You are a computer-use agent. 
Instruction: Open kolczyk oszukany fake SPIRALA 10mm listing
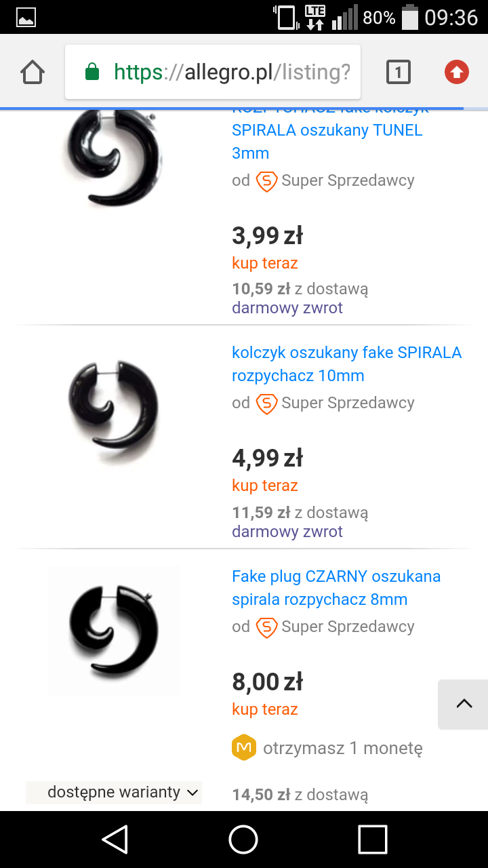pyautogui.click(x=346, y=364)
